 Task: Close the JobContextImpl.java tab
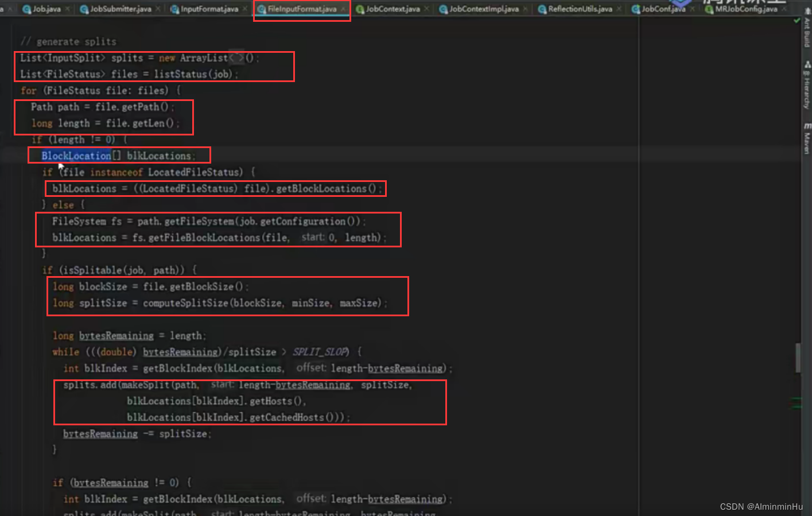pyautogui.click(x=526, y=9)
